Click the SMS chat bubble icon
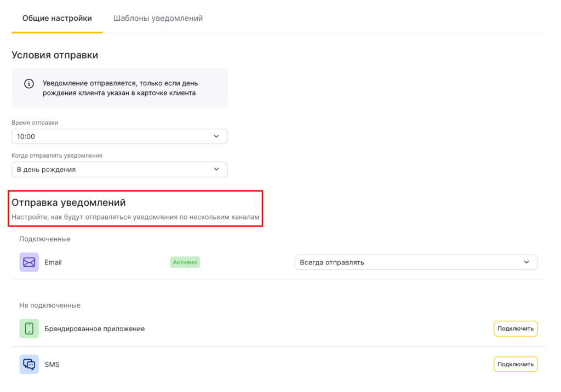Viewport: 561px width, 392px height. pyautogui.click(x=29, y=364)
